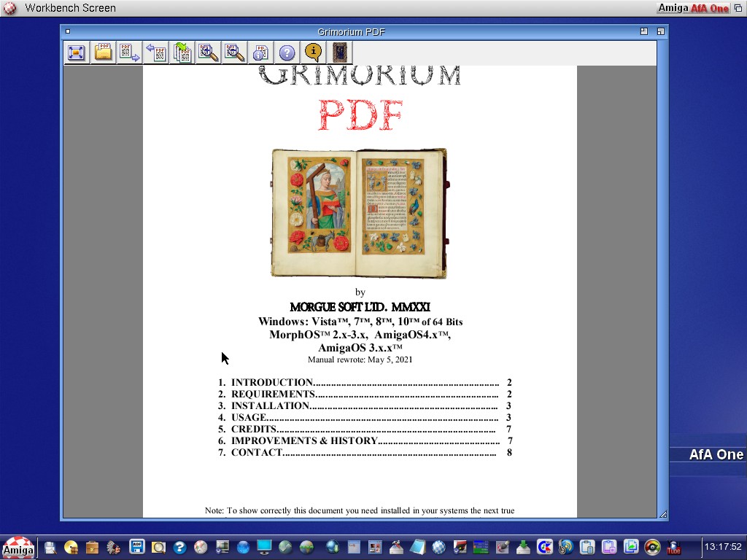Toggle the Grimorium PDF window depth gadget
Screen dimensions: 747x560
(660, 31)
